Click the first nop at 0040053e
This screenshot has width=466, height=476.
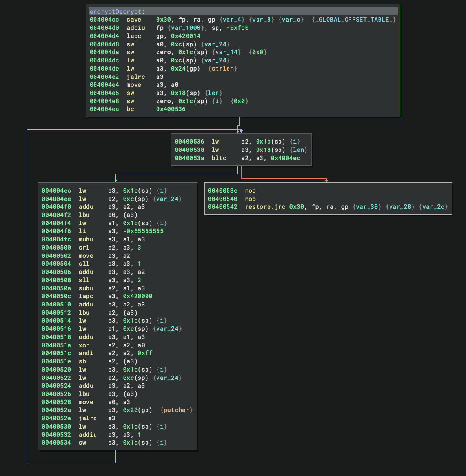(x=250, y=191)
